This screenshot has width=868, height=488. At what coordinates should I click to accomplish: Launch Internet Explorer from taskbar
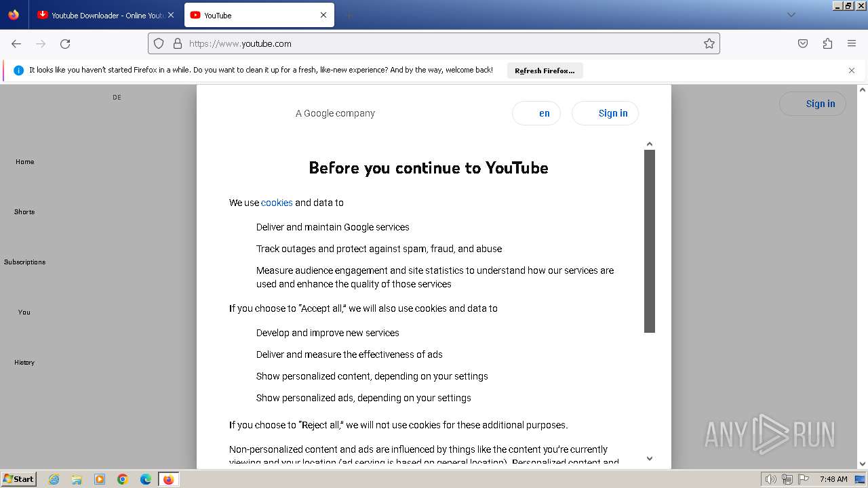[x=54, y=479]
